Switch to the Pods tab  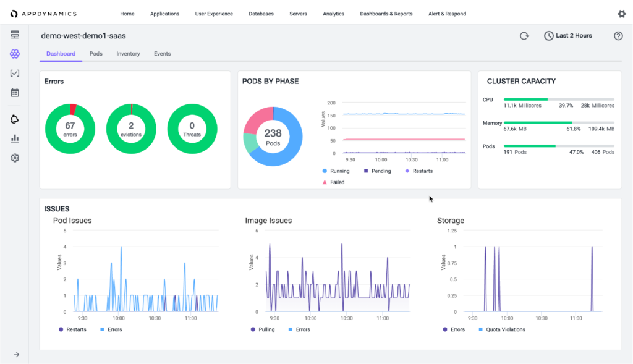coord(96,54)
